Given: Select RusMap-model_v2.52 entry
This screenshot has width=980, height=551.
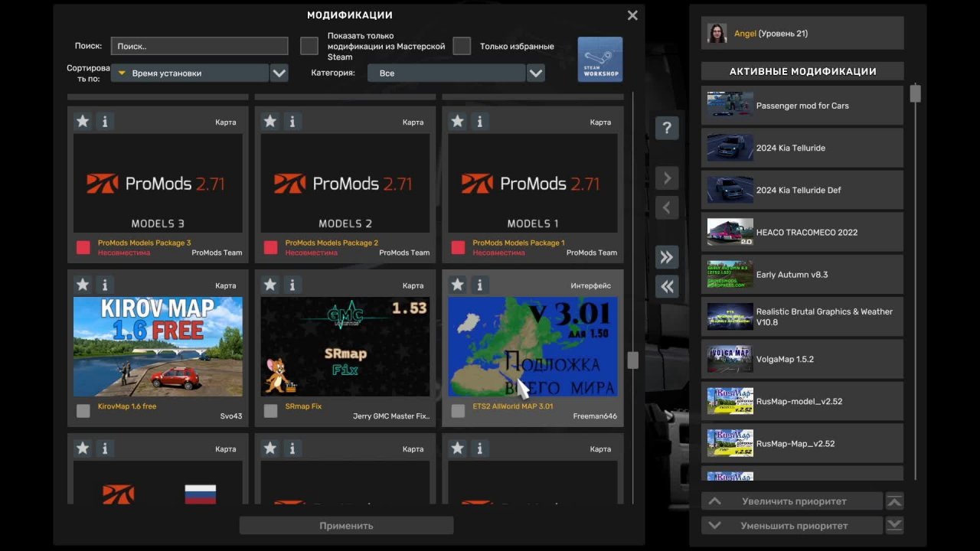Looking at the screenshot, I should click(x=802, y=401).
